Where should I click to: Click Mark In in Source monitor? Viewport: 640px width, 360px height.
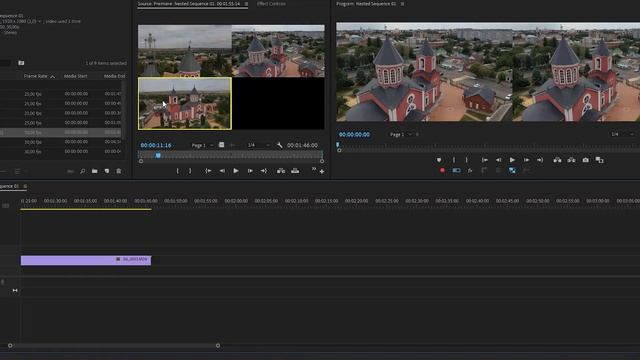[177, 171]
